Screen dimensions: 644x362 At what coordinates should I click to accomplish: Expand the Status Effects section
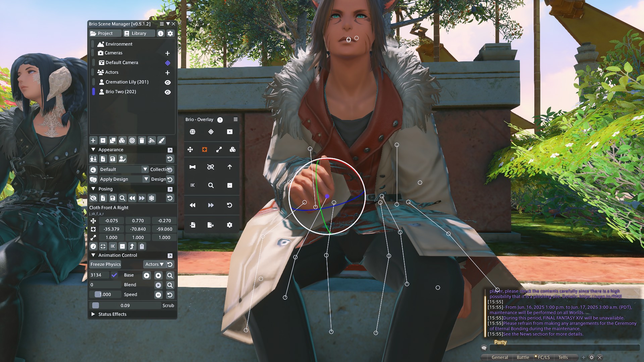click(x=93, y=314)
